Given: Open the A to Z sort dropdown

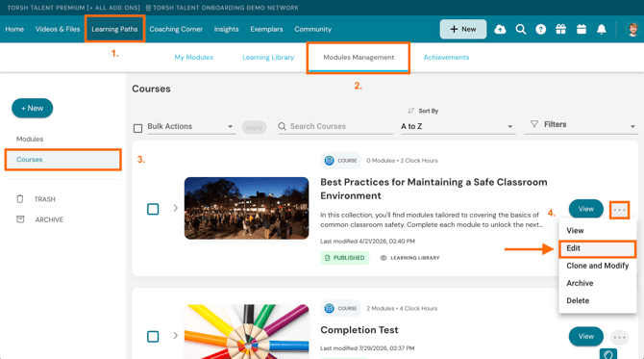Looking at the screenshot, I should [458, 127].
